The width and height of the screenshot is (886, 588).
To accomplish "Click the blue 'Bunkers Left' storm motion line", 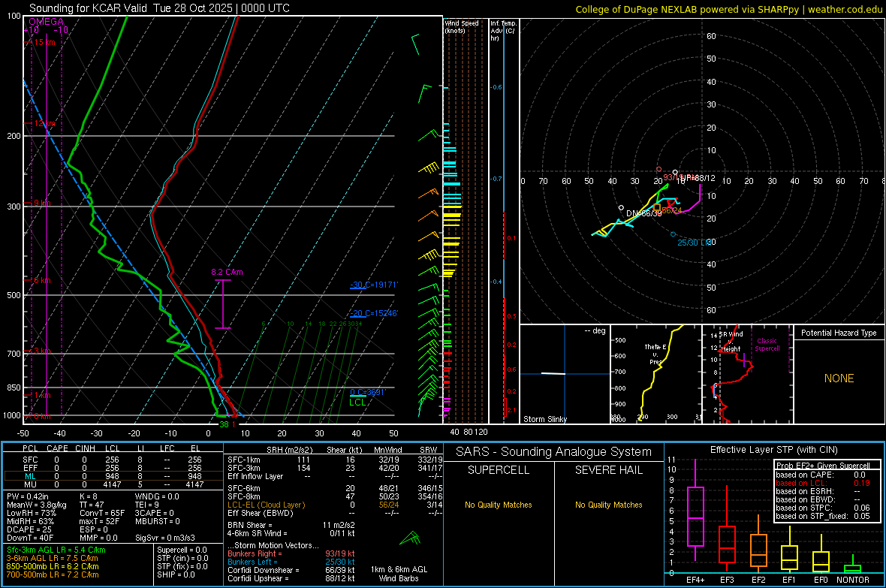I will (291, 562).
